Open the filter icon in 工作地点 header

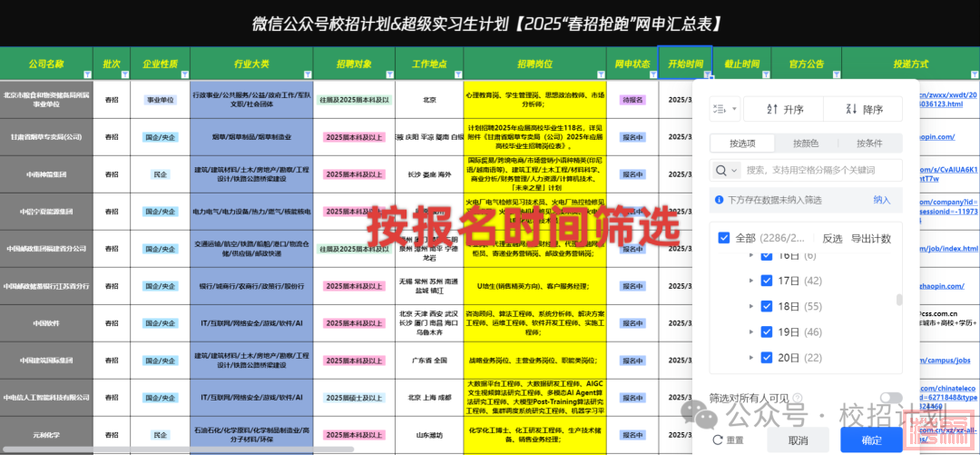(x=459, y=74)
